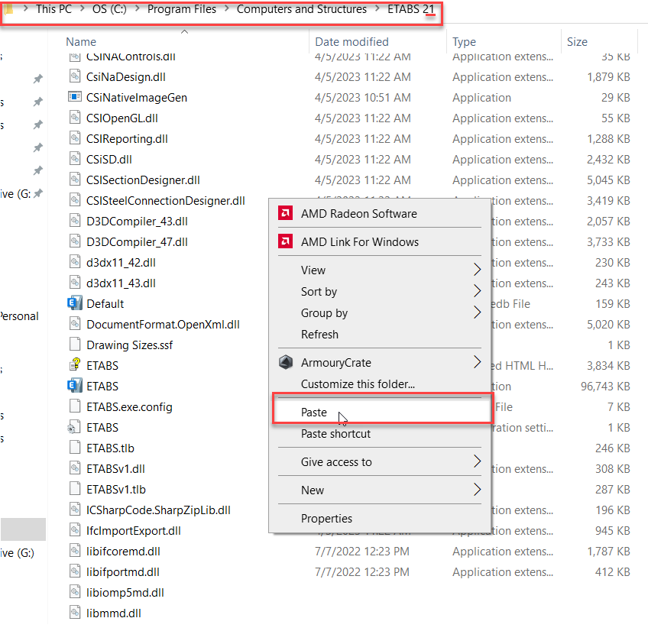Sort files by Date modified column
The width and height of the screenshot is (648, 644).
click(x=352, y=42)
